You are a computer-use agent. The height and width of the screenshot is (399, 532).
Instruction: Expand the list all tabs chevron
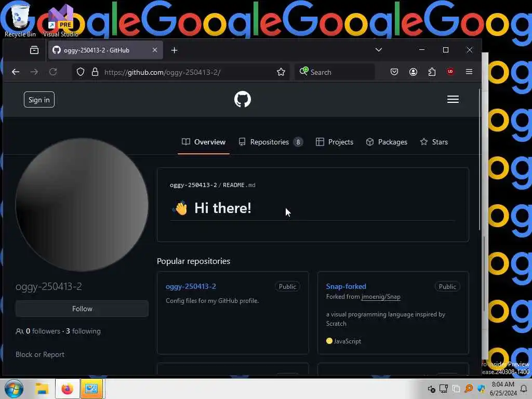(x=379, y=50)
